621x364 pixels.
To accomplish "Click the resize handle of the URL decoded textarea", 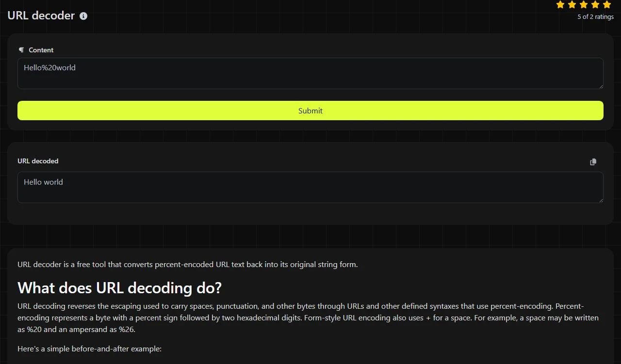I will coord(600,200).
